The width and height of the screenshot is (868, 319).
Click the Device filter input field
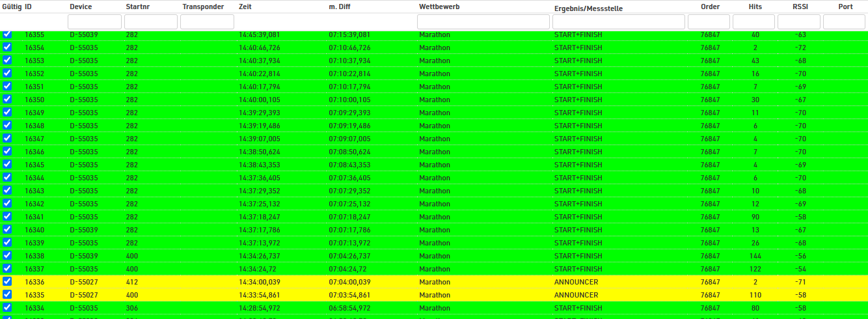[x=94, y=22]
